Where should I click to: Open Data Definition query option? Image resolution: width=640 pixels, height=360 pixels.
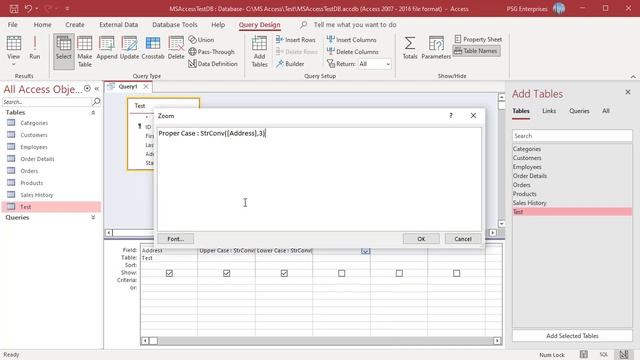pyautogui.click(x=213, y=64)
